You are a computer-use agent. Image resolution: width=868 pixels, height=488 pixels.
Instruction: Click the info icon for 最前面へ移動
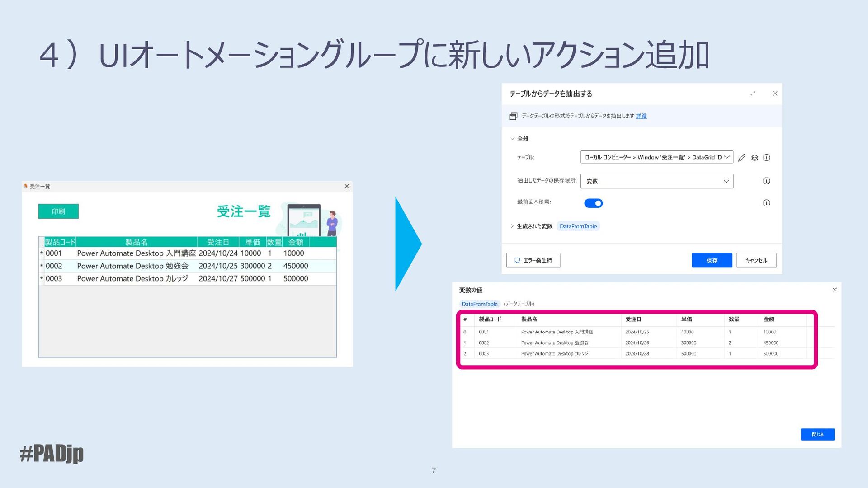(x=767, y=203)
